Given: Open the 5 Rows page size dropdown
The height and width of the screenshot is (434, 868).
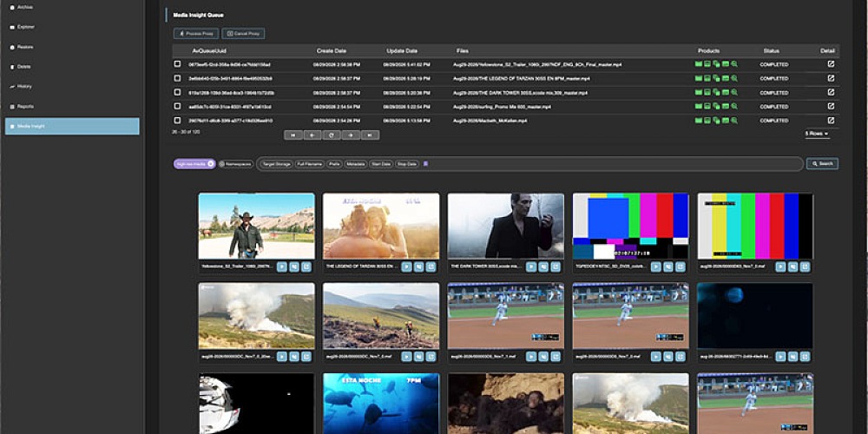Looking at the screenshot, I should point(817,134).
